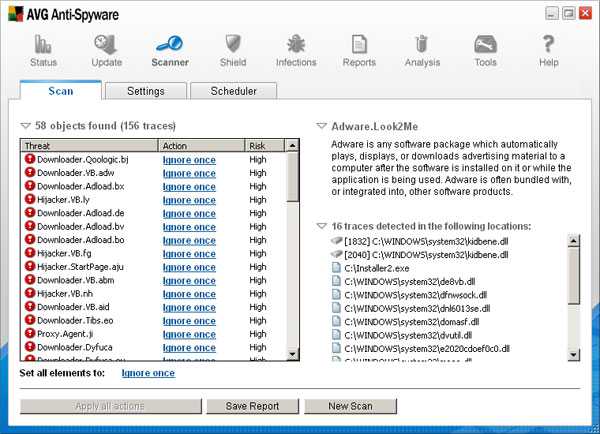
Task: Select the Downloader.Adload.bo threat row
Action: point(153,240)
